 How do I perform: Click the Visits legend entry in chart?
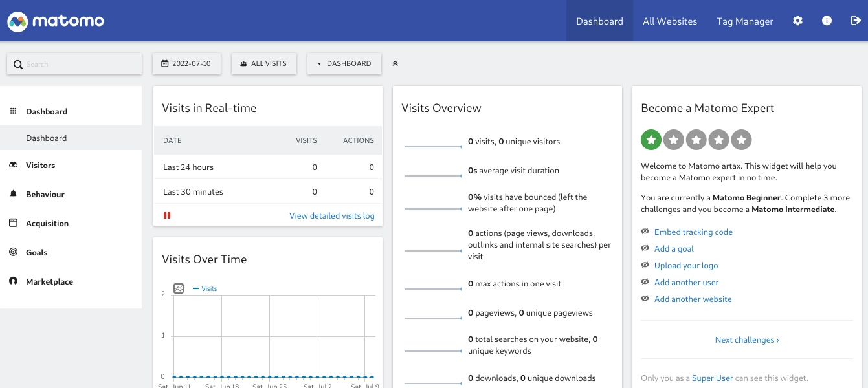pyautogui.click(x=205, y=288)
